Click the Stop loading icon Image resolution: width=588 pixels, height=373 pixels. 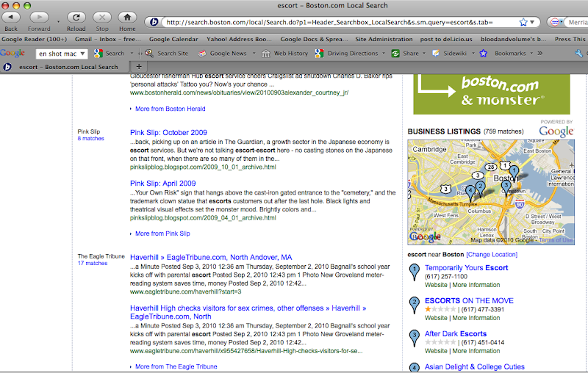tap(102, 17)
